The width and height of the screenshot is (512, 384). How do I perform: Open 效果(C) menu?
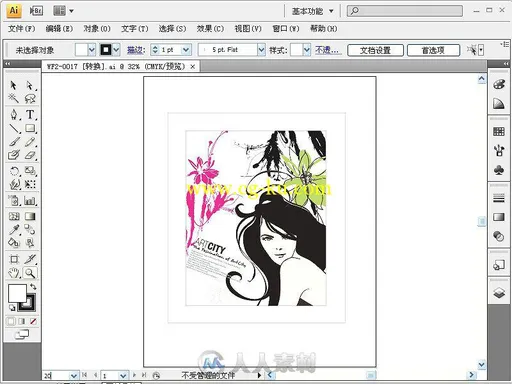point(210,29)
